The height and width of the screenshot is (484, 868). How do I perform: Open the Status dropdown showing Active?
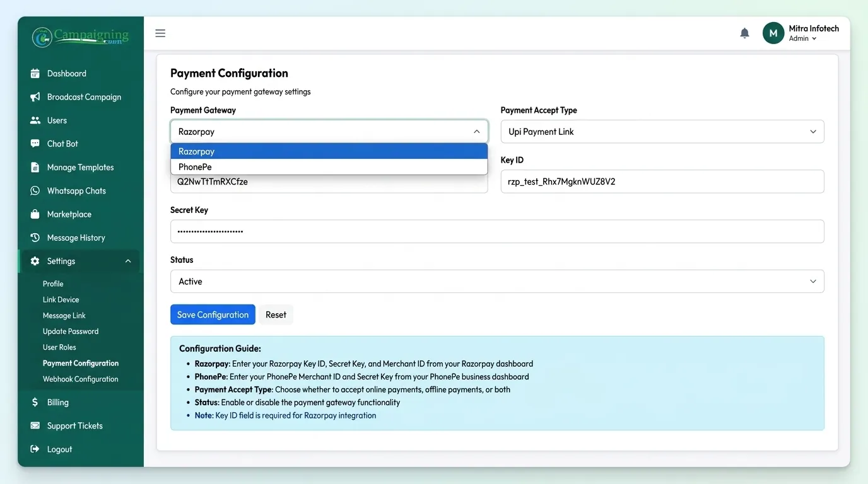coord(497,282)
